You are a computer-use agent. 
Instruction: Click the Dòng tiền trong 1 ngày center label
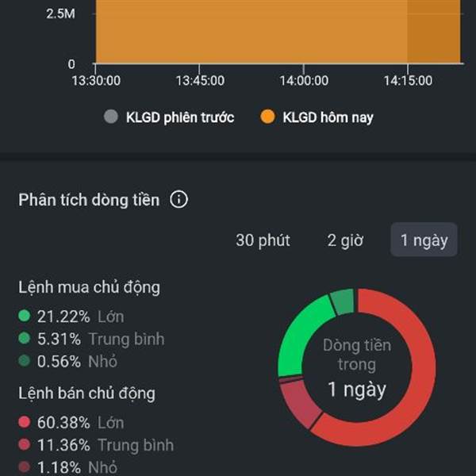[x=357, y=367]
